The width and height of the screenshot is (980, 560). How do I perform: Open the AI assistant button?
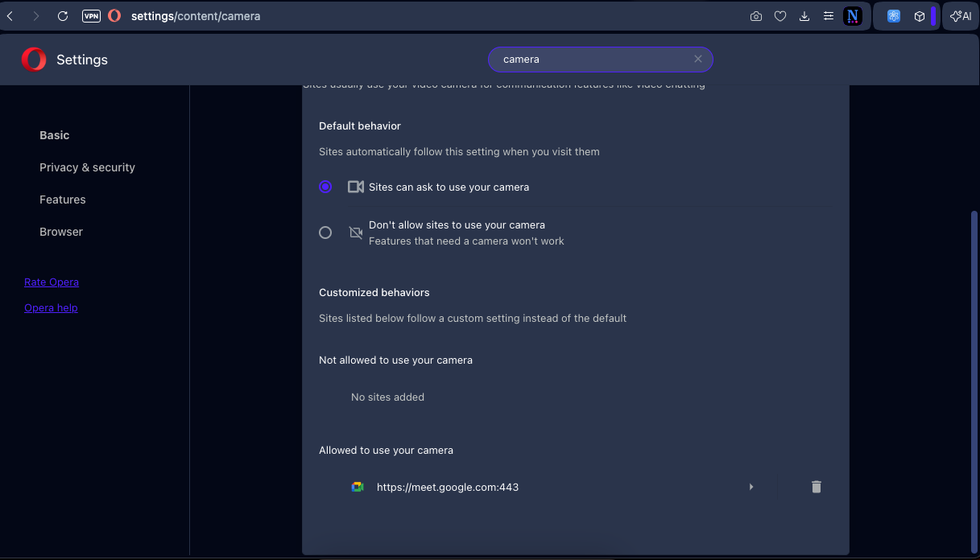961,16
